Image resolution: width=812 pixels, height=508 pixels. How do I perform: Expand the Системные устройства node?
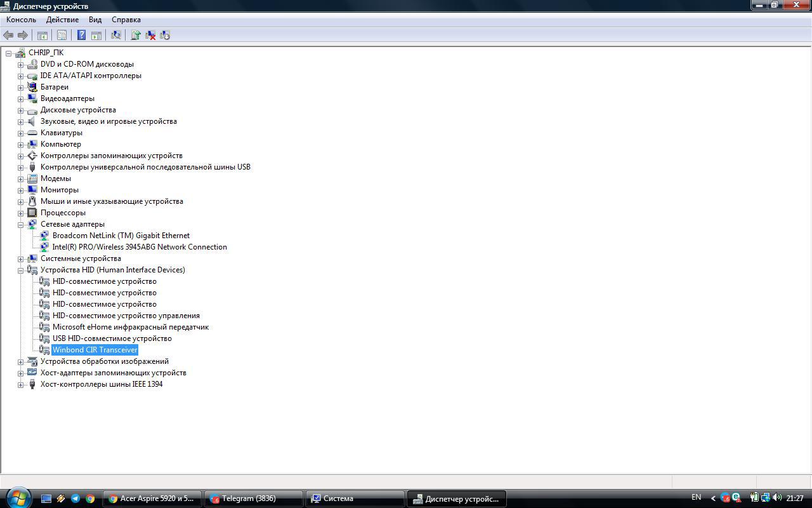coord(20,258)
